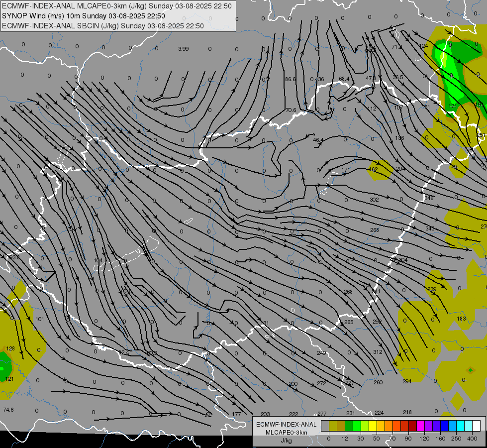The width and height of the screenshot is (487, 448).
Task: Click the map value 183
Action: click(461, 319)
